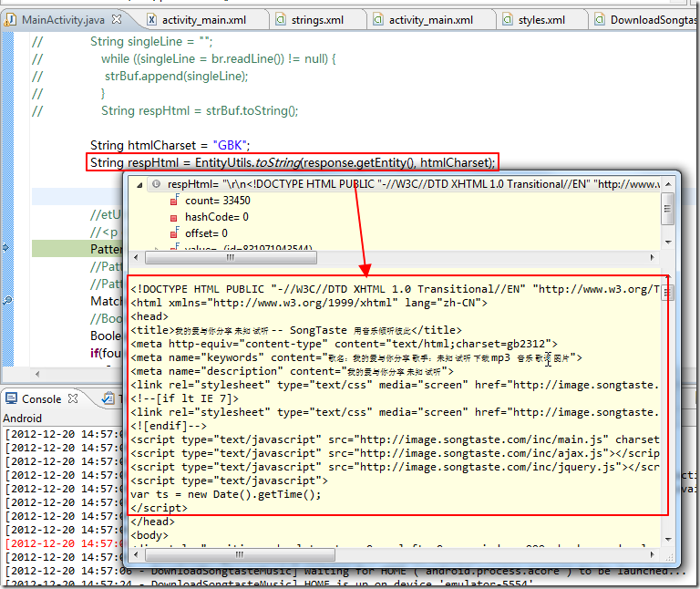This screenshot has height=589, width=700.
Task: Click the styles.xml file icon
Action: pyautogui.click(x=506, y=19)
